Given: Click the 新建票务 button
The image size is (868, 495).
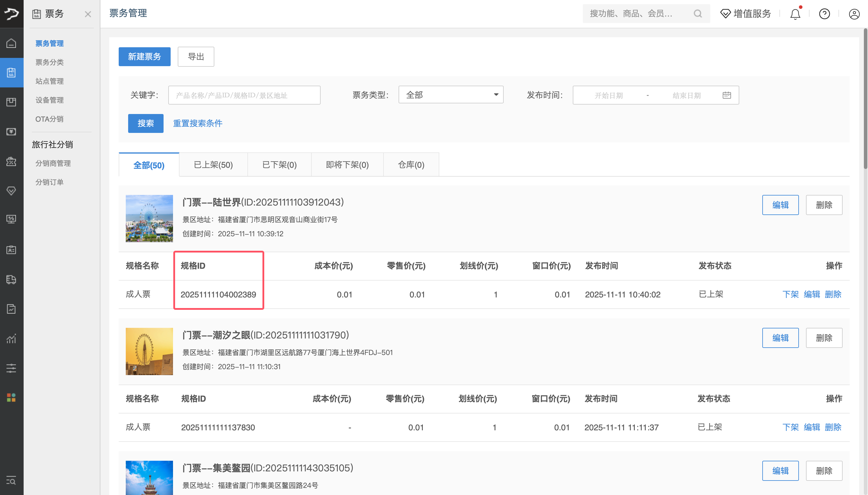Looking at the screenshot, I should tap(144, 56).
